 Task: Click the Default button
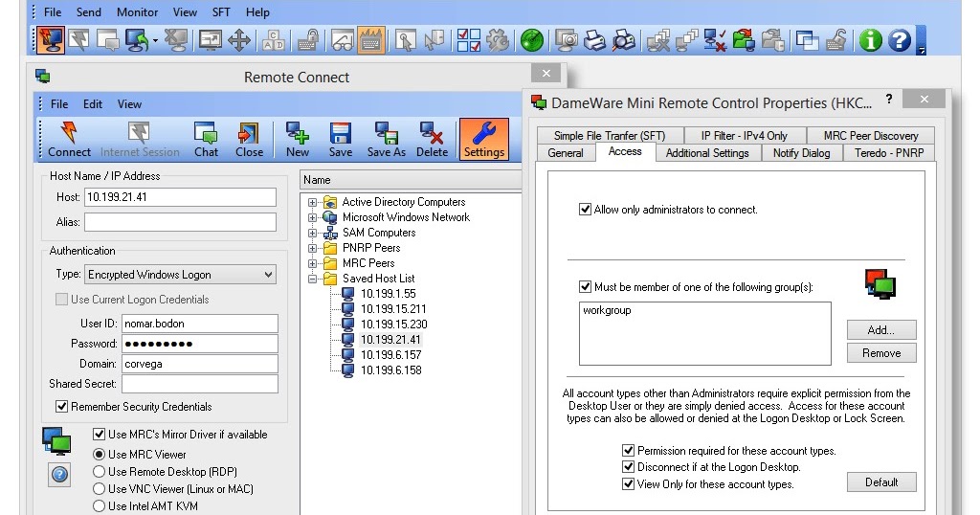point(881,482)
